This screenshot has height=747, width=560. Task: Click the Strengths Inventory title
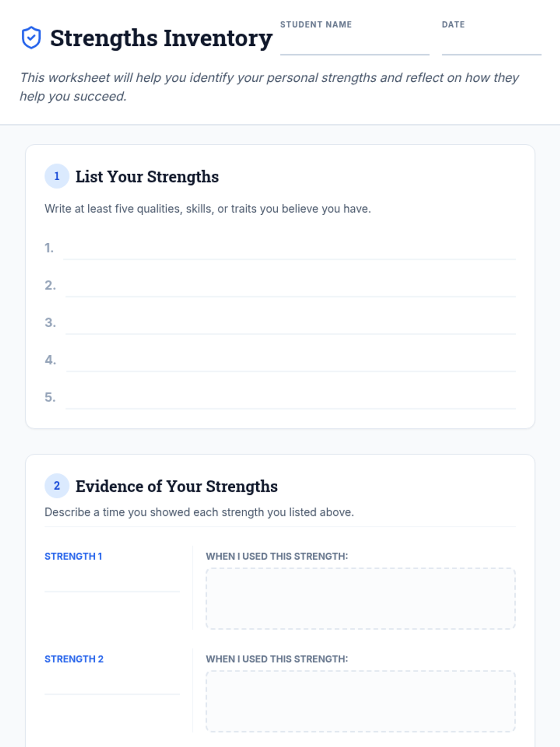click(x=161, y=38)
